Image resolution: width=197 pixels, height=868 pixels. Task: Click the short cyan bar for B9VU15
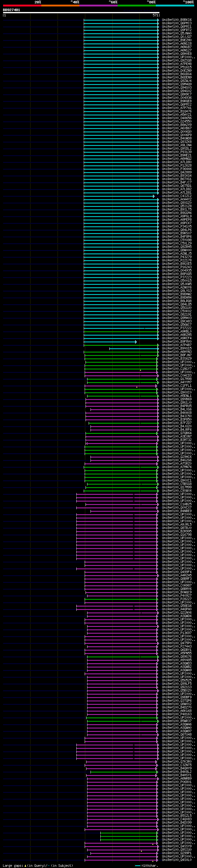point(134,349)
